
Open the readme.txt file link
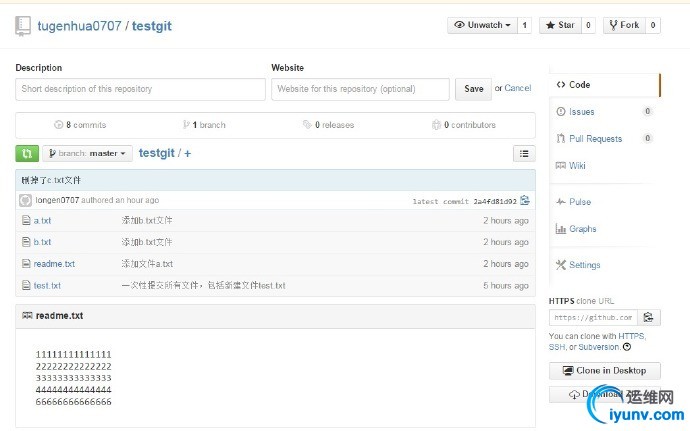[x=54, y=264]
